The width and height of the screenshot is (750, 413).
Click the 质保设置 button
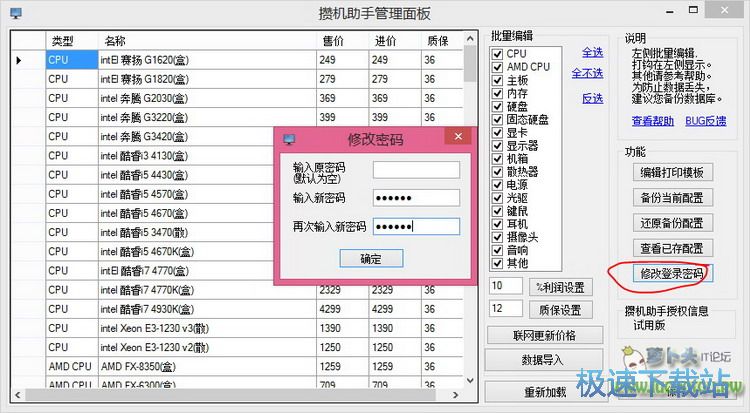click(561, 310)
